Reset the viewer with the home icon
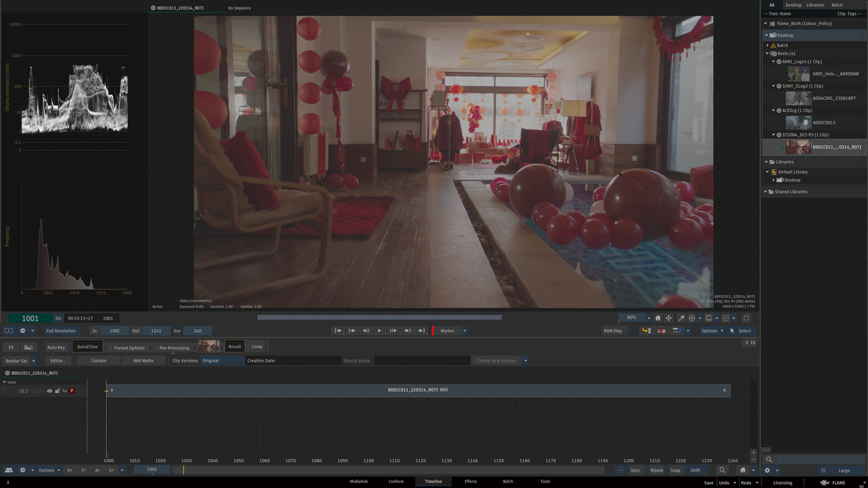Viewport: 868px width, 488px height. 658,318
